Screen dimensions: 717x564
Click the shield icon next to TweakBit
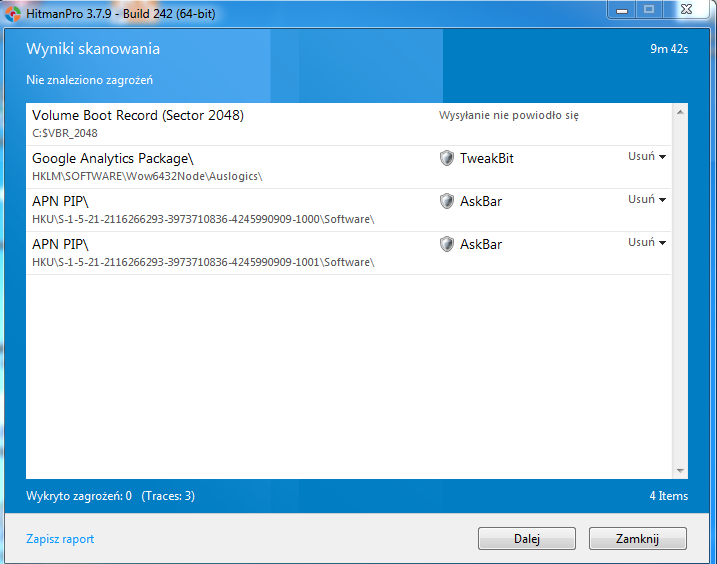(446, 158)
